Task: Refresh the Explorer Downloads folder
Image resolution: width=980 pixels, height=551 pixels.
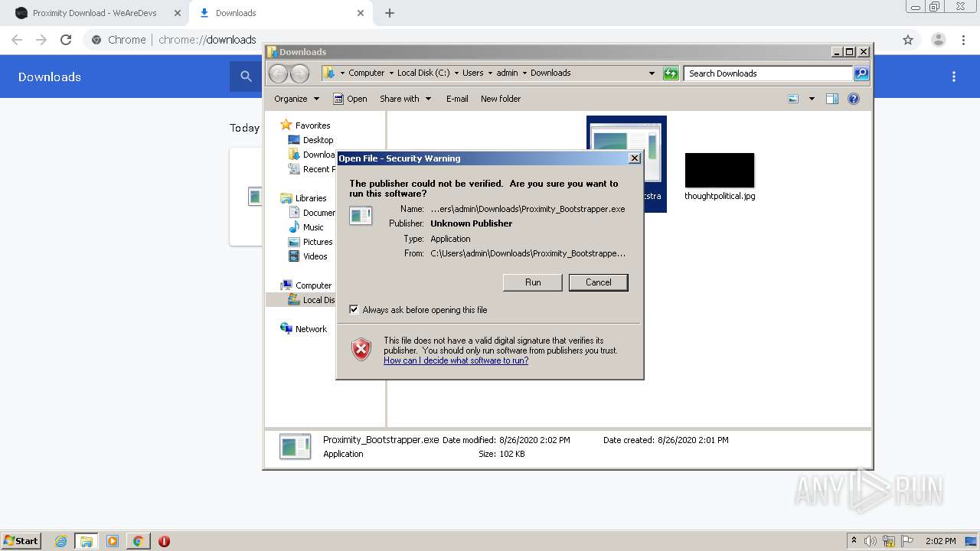Action: click(x=671, y=73)
